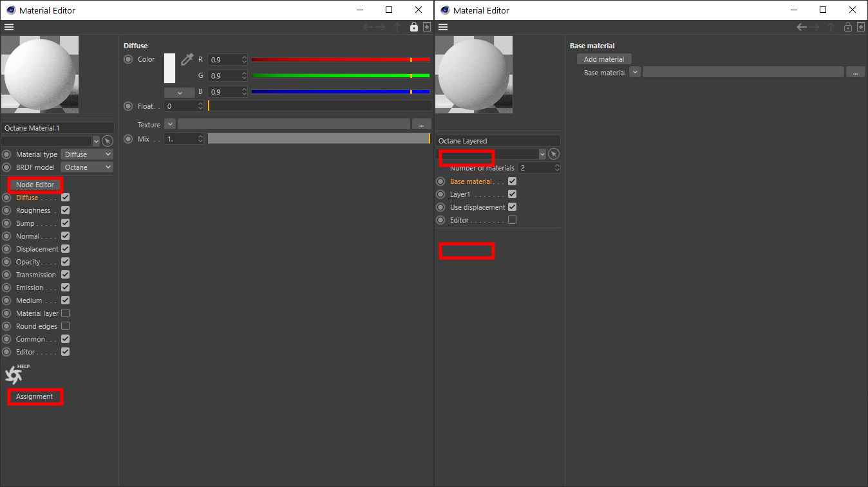Screen dimensions: 868x487
Task: Click the blue B color slider
Action: (341, 92)
